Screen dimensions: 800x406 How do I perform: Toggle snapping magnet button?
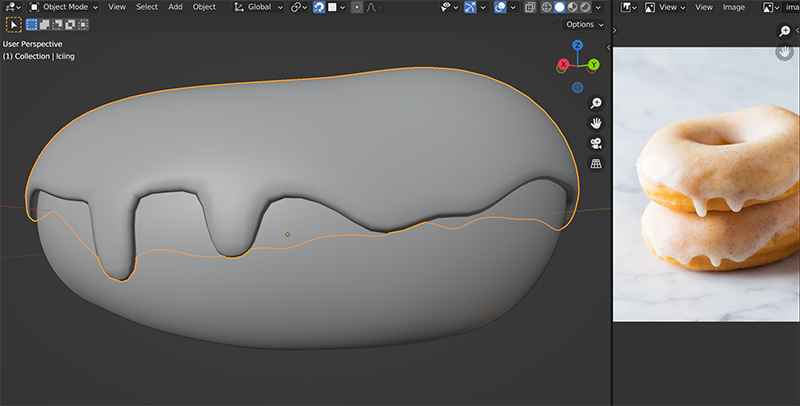point(319,7)
